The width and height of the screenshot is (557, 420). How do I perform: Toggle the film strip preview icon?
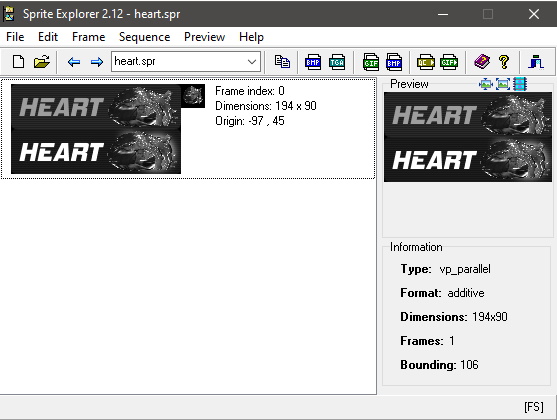[520, 84]
